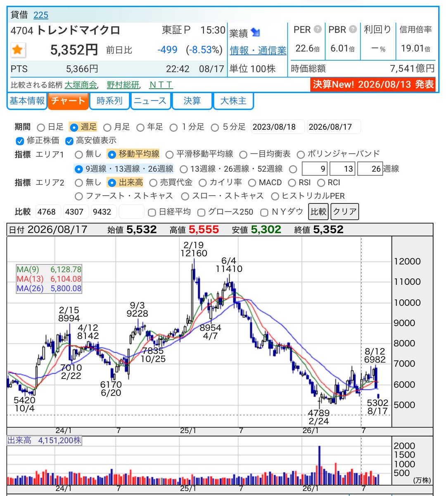Toggle the 修正株価 checkbox
Viewport: 448px width, 496px height.
(20, 141)
